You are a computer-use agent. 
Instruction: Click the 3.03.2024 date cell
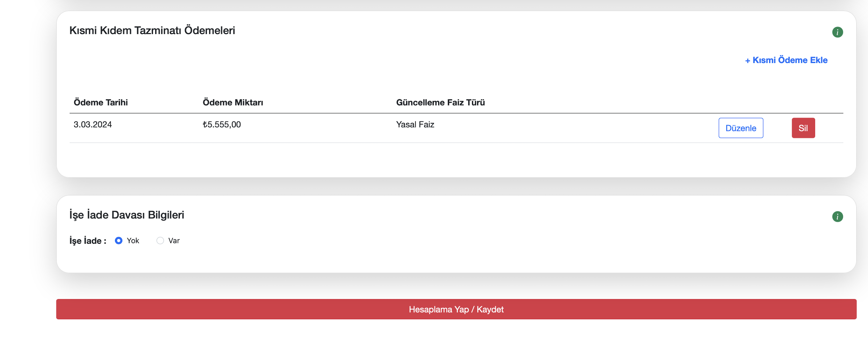click(93, 125)
